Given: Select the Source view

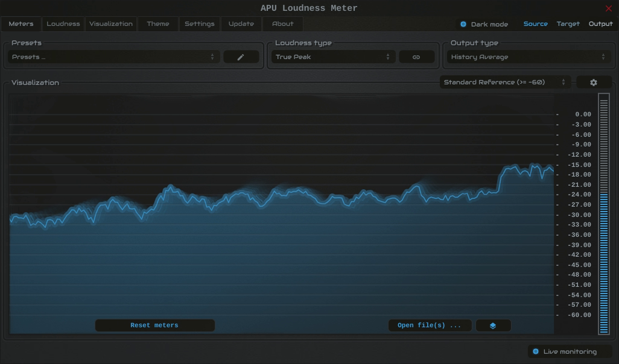Looking at the screenshot, I should click(535, 24).
